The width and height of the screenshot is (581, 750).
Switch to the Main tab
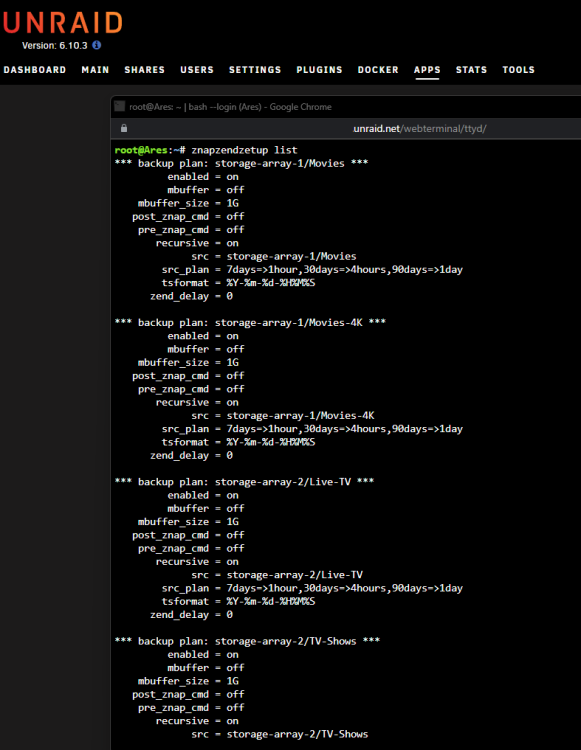[95, 70]
